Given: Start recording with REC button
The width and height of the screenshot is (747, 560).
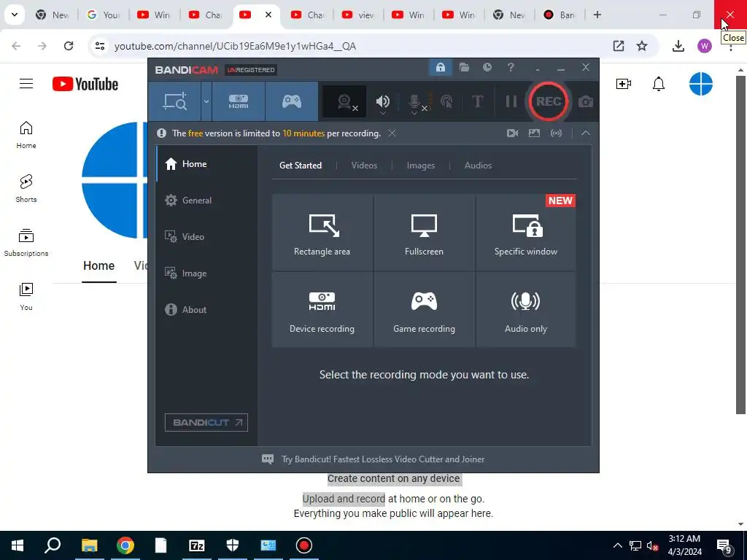Looking at the screenshot, I should [x=549, y=101].
